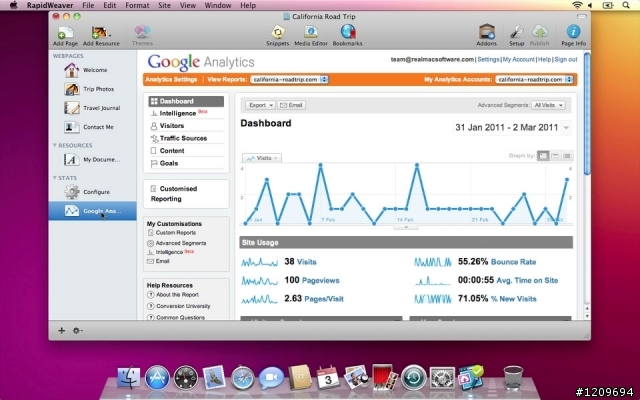This screenshot has width=640, height=400.
Task: Select the Welcome page in sidebar
Action: click(93, 70)
